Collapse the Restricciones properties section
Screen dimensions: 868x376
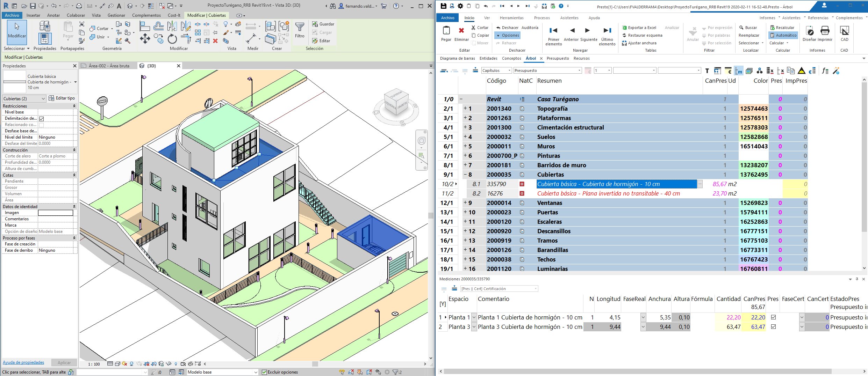[x=74, y=106]
